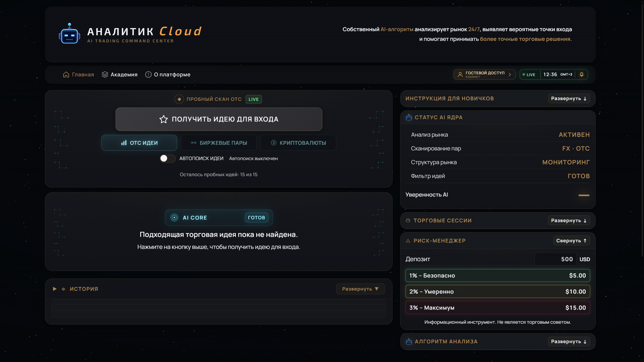Expand the ИСТОРИЯ section with Развернуть
Image resolution: width=644 pixels, height=362 pixels.
point(360,289)
